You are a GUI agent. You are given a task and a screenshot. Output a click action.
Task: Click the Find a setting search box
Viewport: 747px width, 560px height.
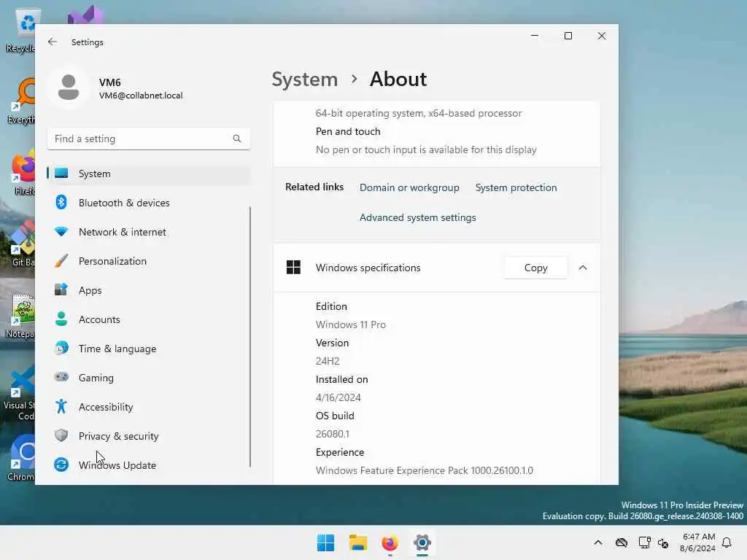click(149, 139)
